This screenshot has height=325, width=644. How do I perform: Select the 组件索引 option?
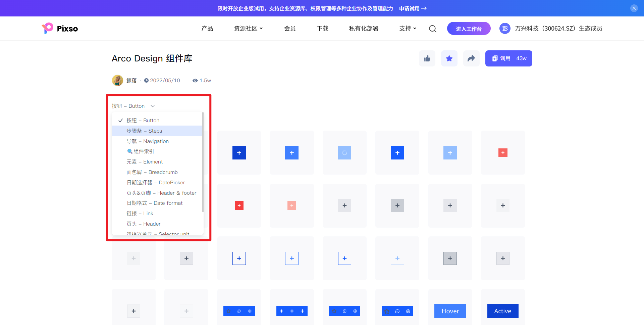157,151
